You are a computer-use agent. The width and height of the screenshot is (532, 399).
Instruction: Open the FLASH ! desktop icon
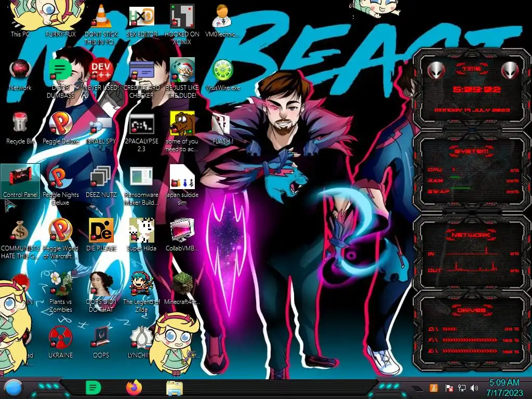[222, 129]
